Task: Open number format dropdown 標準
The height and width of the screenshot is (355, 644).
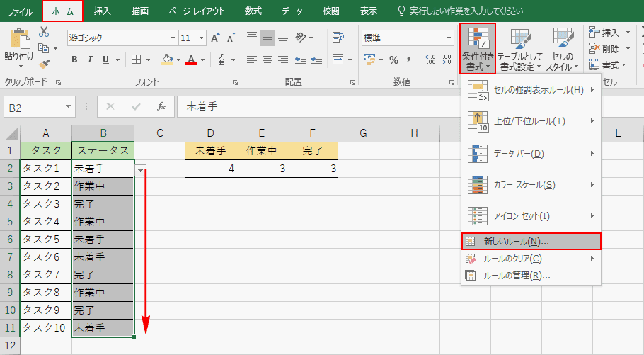Action: click(x=449, y=38)
